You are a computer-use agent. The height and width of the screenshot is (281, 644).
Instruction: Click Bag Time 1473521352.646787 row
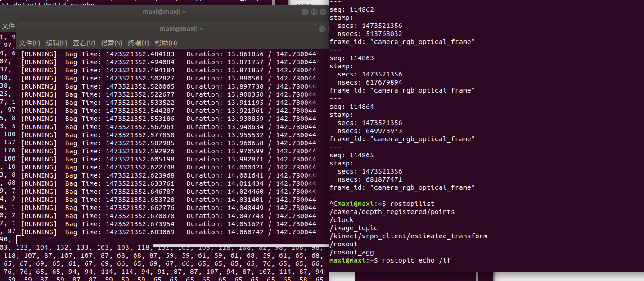point(169,192)
